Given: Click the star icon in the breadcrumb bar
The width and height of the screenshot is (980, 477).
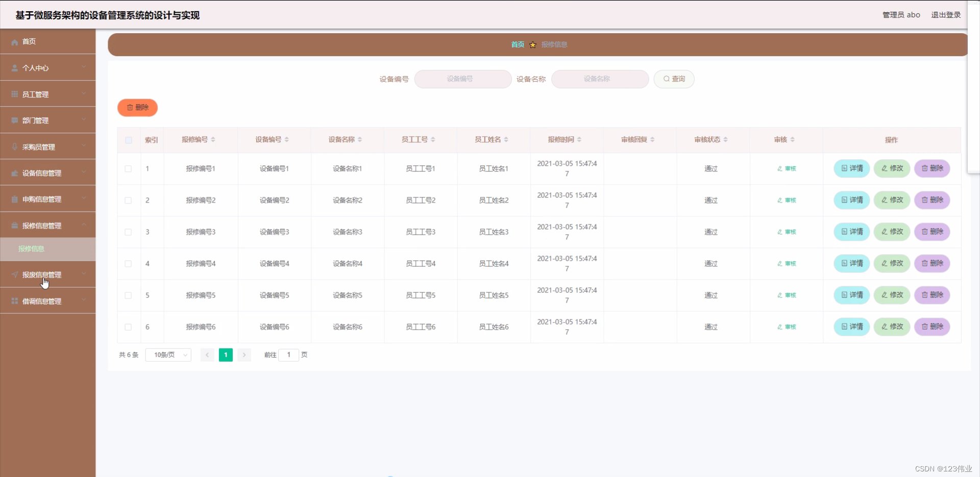Looking at the screenshot, I should point(532,45).
